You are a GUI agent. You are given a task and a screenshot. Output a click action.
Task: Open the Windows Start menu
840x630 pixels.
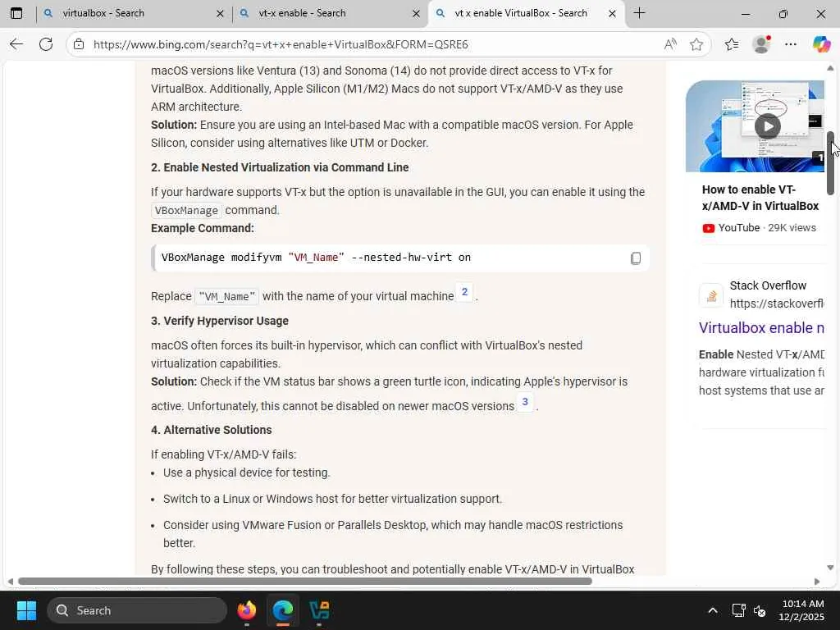coord(26,610)
